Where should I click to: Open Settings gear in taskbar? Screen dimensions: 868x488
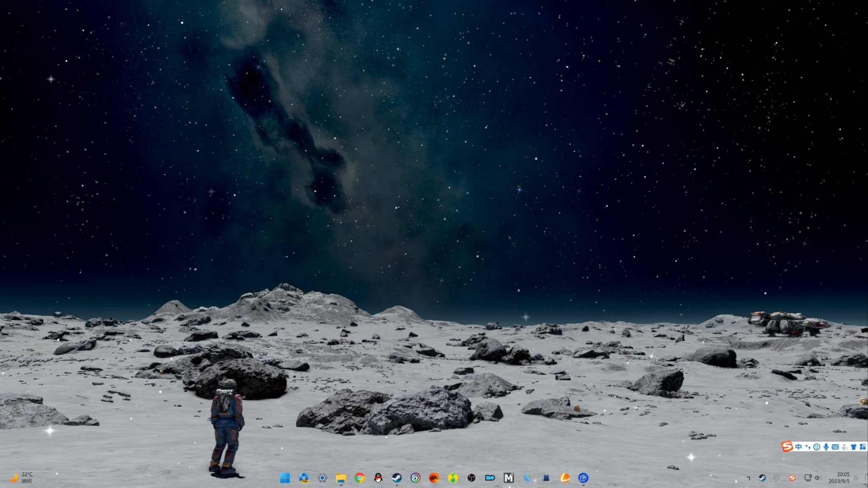(x=322, y=478)
